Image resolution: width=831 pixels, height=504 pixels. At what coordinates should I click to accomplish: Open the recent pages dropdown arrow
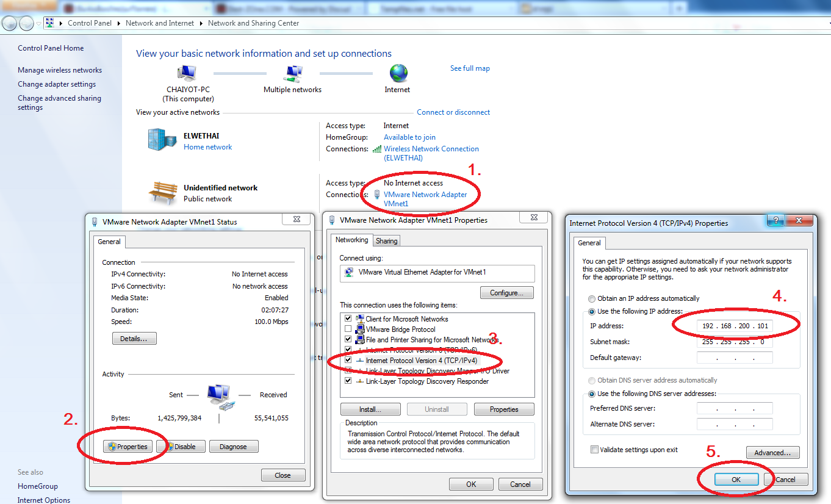click(39, 24)
